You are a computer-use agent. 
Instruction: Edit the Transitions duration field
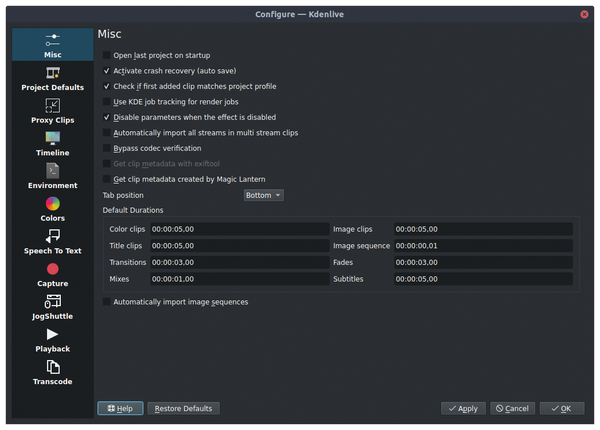click(x=240, y=262)
